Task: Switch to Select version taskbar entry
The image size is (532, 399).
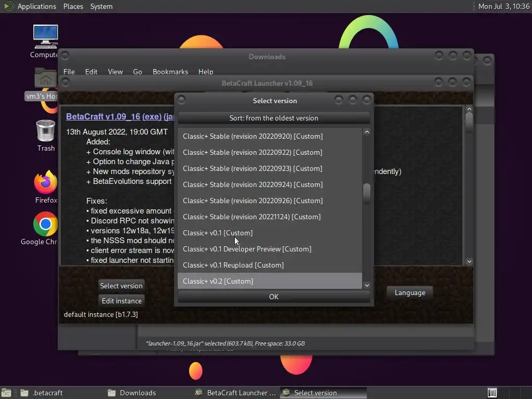Action: pos(323,393)
